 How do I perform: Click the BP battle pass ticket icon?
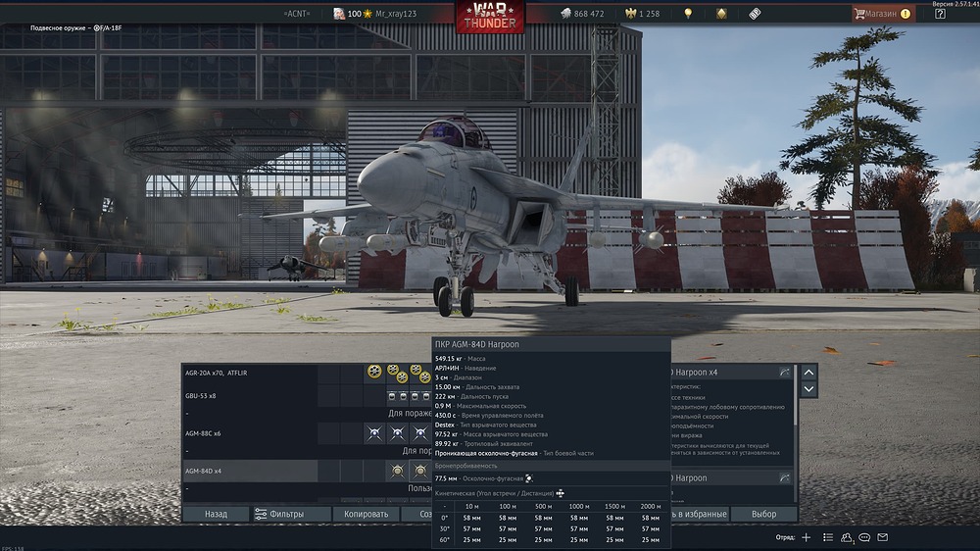755,14
